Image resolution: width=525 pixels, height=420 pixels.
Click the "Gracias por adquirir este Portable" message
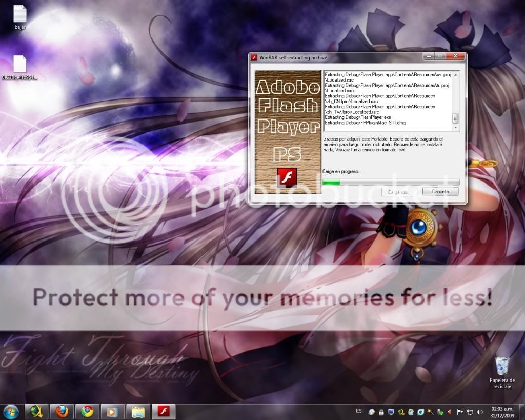382,144
